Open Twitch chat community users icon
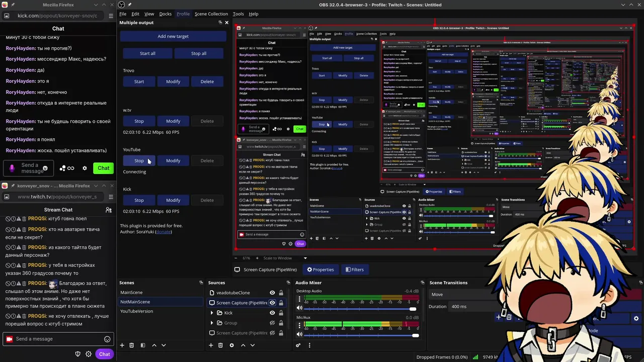 pyautogui.click(x=108, y=210)
